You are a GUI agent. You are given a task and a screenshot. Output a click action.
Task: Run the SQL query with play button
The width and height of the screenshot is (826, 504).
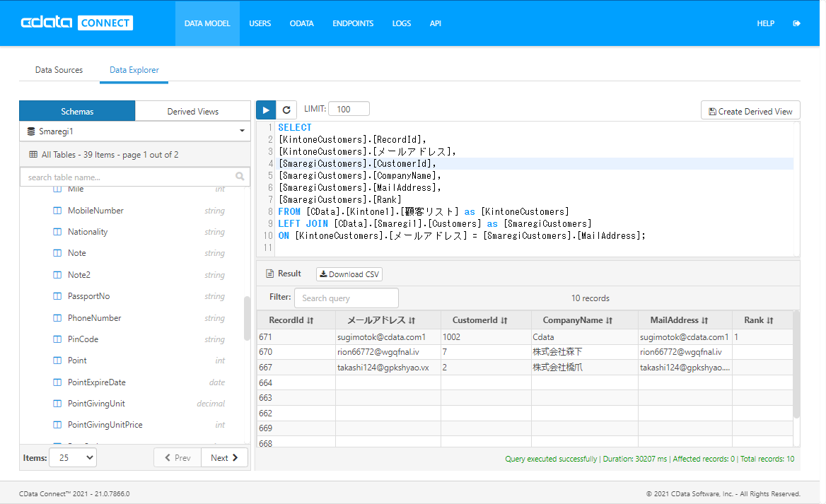pyautogui.click(x=266, y=110)
